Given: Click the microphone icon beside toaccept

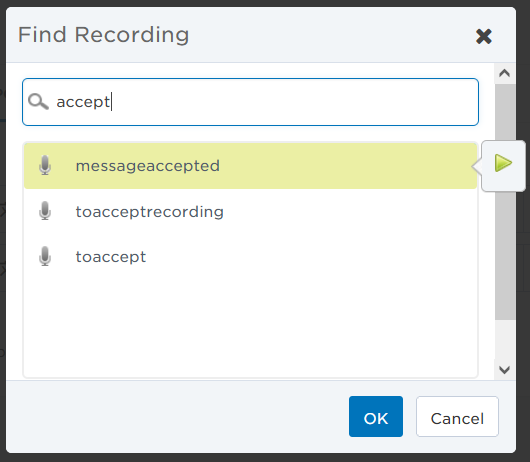Looking at the screenshot, I should (x=45, y=257).
